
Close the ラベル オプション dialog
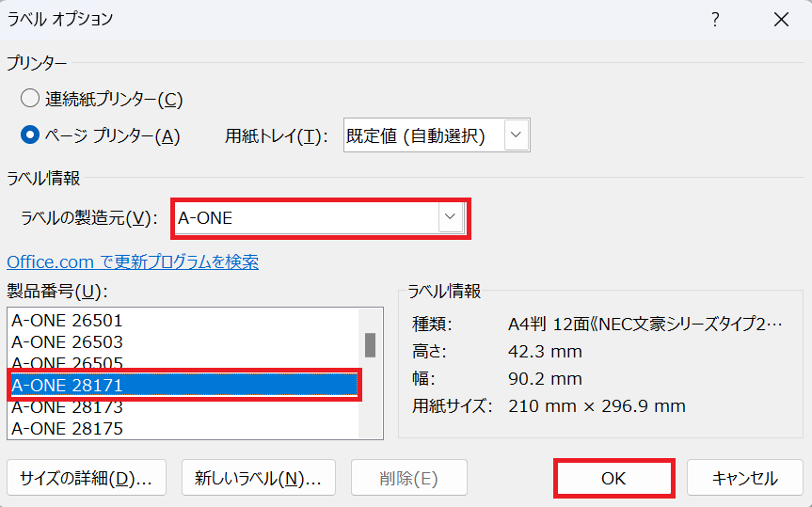781,20
